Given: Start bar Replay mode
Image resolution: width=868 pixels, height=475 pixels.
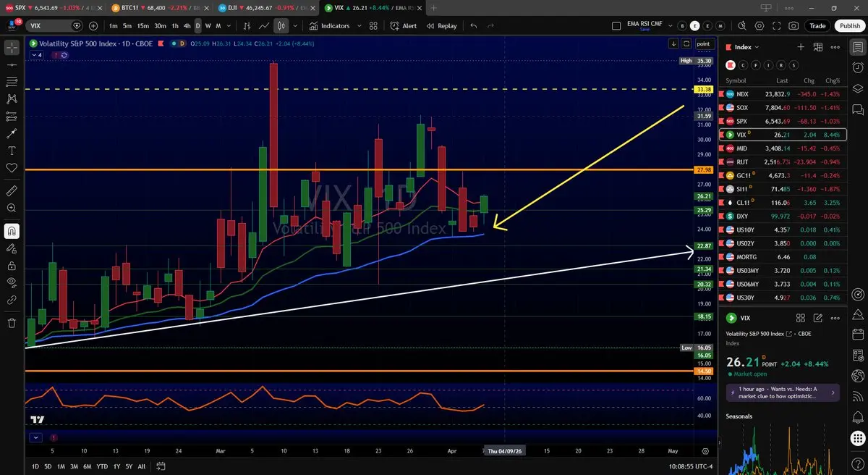Looking at the screenshot, I should pyautogui.click(x=441, y=26).
